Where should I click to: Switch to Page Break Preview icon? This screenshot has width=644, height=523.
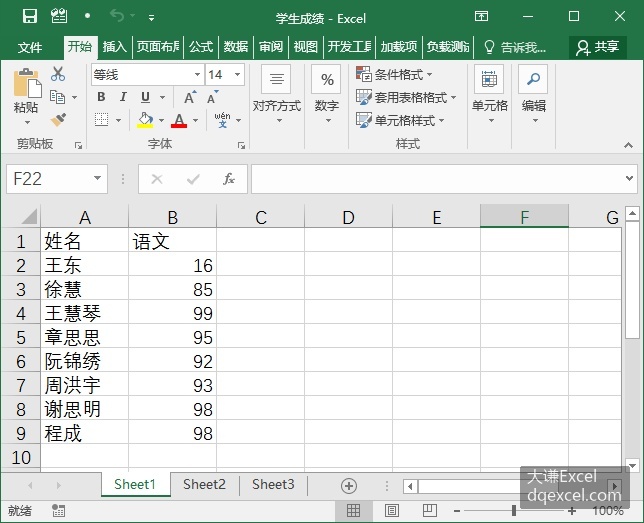(x=430, y=511)
